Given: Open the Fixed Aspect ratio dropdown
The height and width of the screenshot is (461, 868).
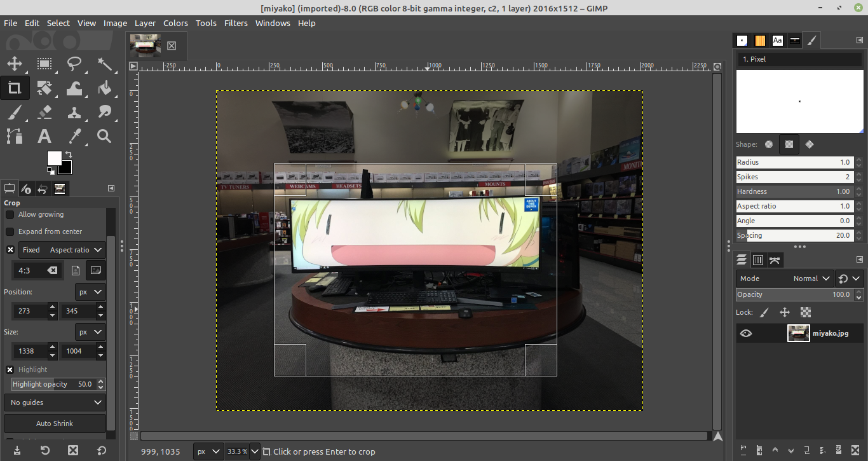Looking at the screenshot, I should (62, 250).
